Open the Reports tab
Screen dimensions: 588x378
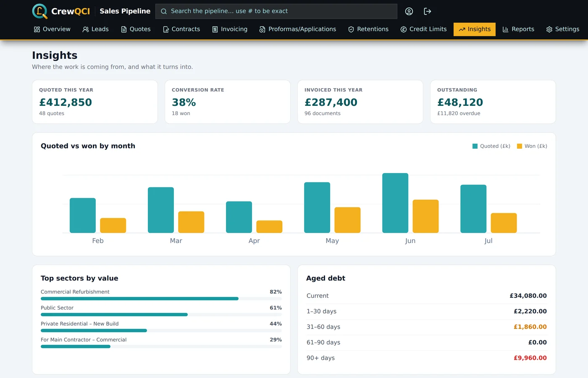click(x=518, y=29)
